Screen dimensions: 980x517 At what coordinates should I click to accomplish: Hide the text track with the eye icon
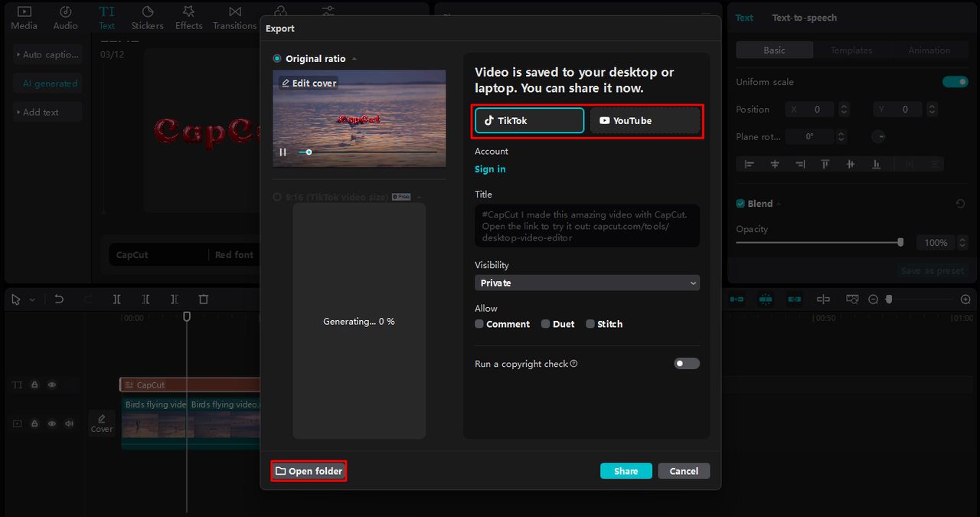52,385
